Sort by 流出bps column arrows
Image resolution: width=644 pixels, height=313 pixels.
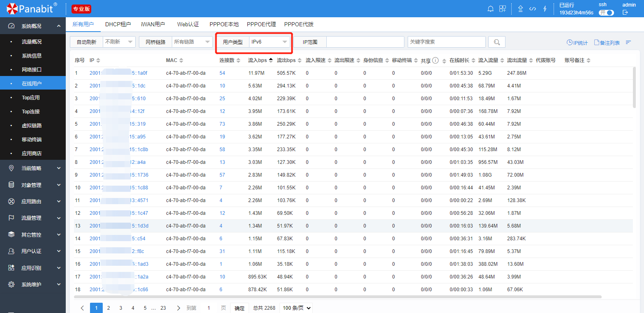click(300, 60)
